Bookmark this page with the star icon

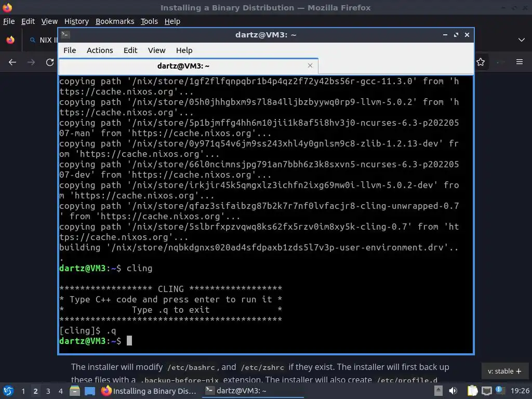481,62
